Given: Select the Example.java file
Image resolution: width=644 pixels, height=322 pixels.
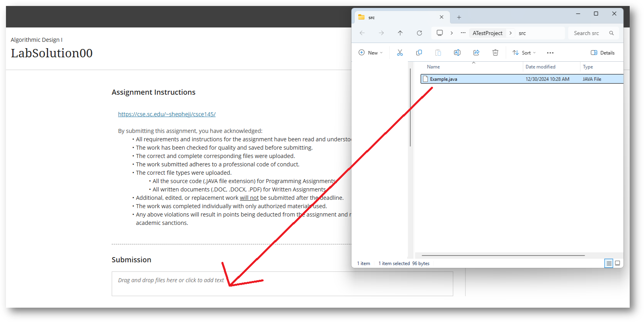Looking at the screenshot, I should tap(444, 79).
